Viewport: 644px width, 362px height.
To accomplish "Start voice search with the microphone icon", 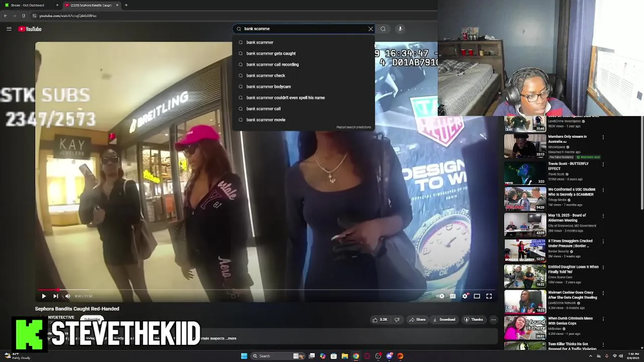I will [x=400, y=29].
